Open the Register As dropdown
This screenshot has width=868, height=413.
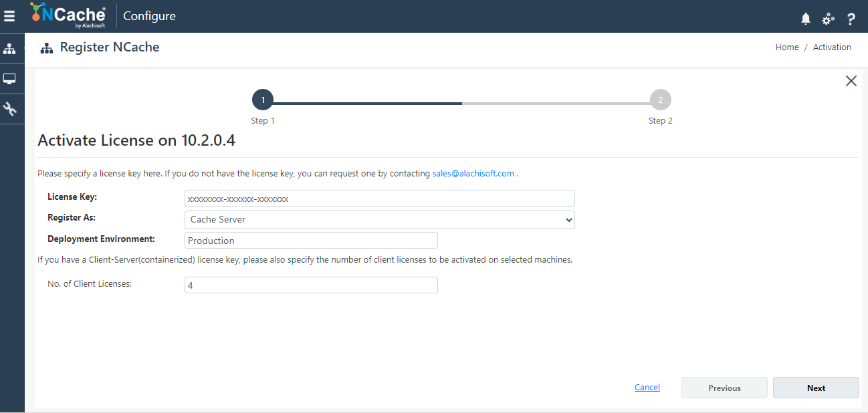coord(380,219)
